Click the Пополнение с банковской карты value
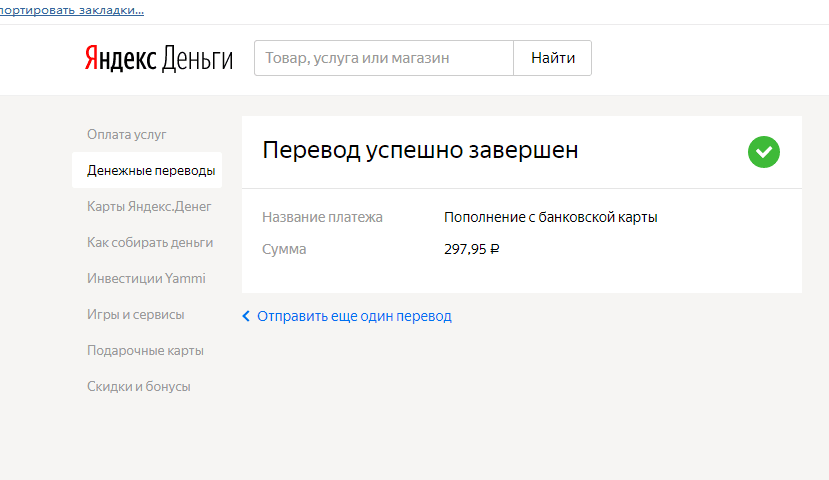The width and height of the screenshot is (829, 480). [x=551, y=217]
